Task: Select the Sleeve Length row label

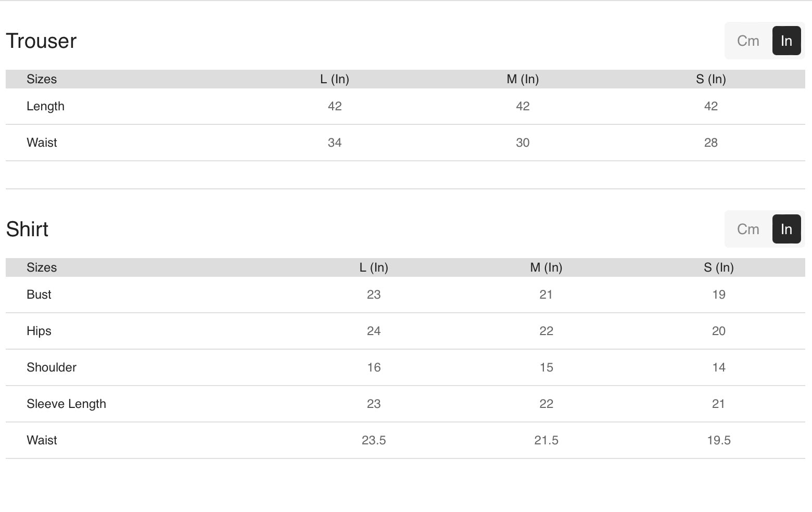Action: (x=66, y=404)
